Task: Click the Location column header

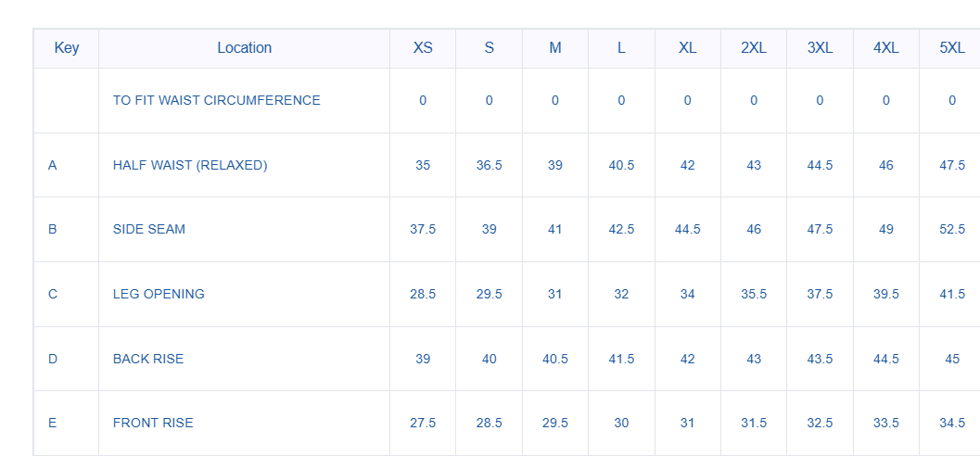Action: point(244,48)
